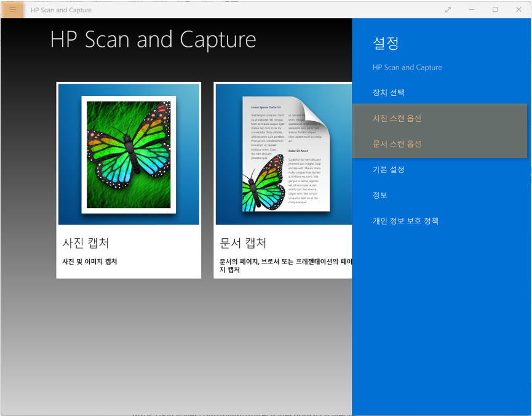Toggle full-screen expand arrows icon
This screenshot has height=416, width=532.
(448, 10)
